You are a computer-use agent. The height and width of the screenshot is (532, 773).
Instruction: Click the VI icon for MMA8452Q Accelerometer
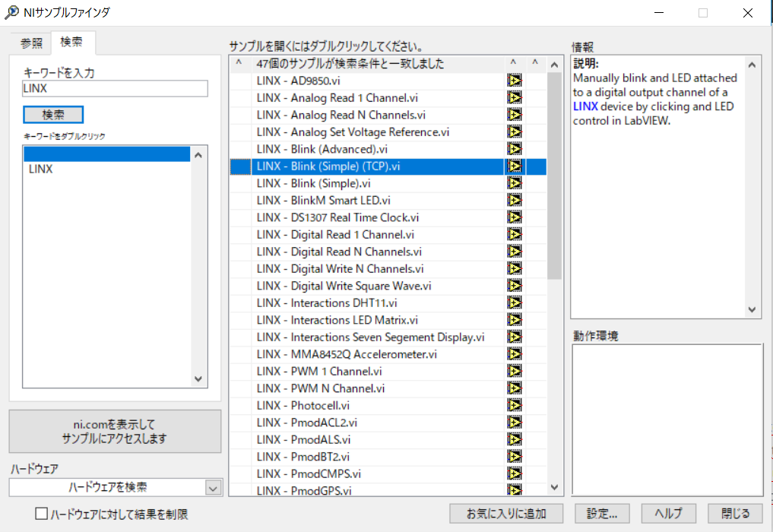(x=514, y=354)
